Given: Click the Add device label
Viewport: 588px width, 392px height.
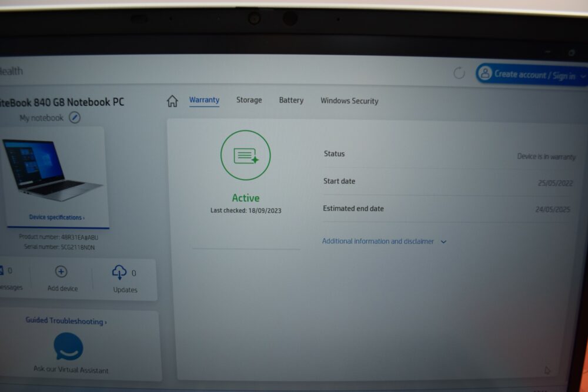Looking at the screenshot, I should [x=63, y=289].
